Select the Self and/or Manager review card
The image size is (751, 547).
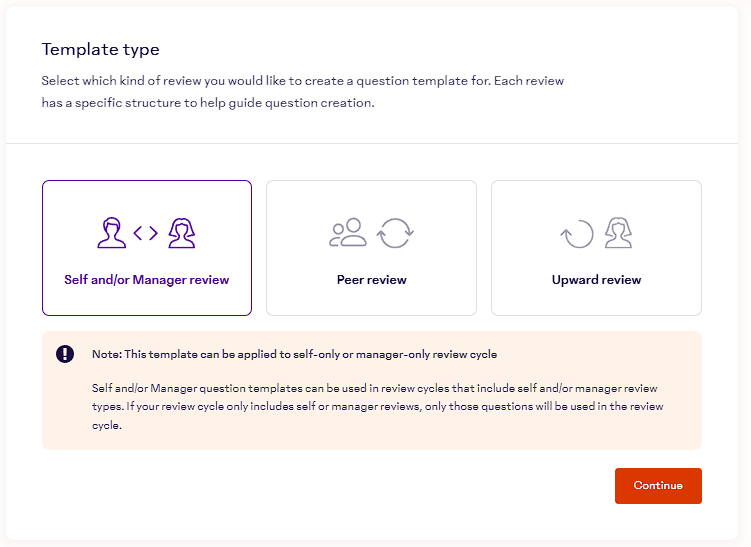coord(146,248)
